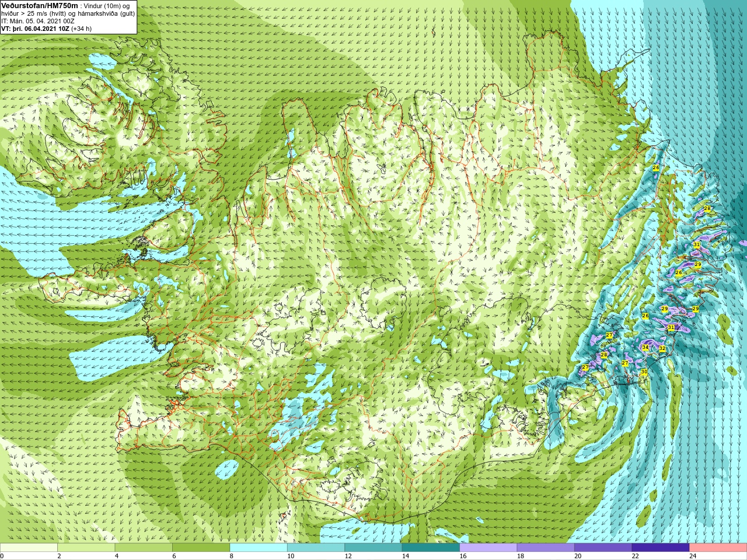Click the legend scale number 4
Viewport: 747px width, 560px height.
coord(117,556)
